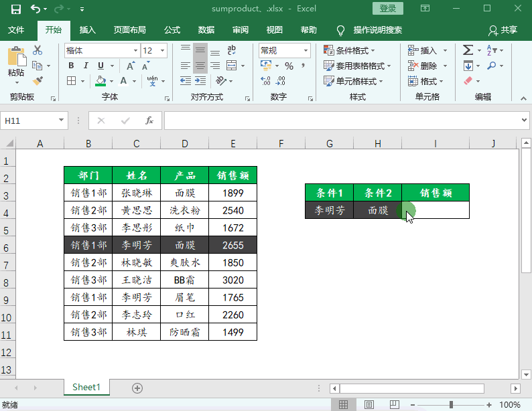This screenshot has width=532, height=411.
Task: Align text right
Action: [x=215, y=66]
